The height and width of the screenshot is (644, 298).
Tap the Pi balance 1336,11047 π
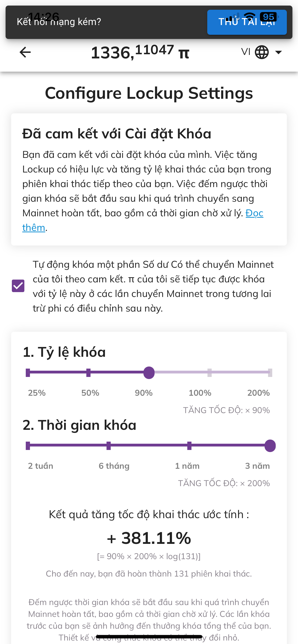(140, 52)
